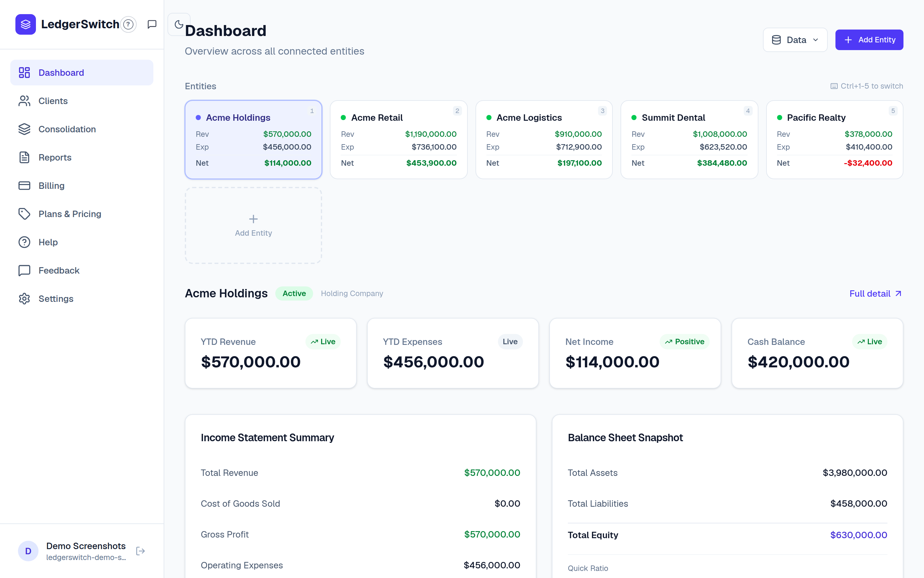Viewport: 924px width, 578px height.
Task: Click the arrow icon beside Full detail
Action: [898, 293]
